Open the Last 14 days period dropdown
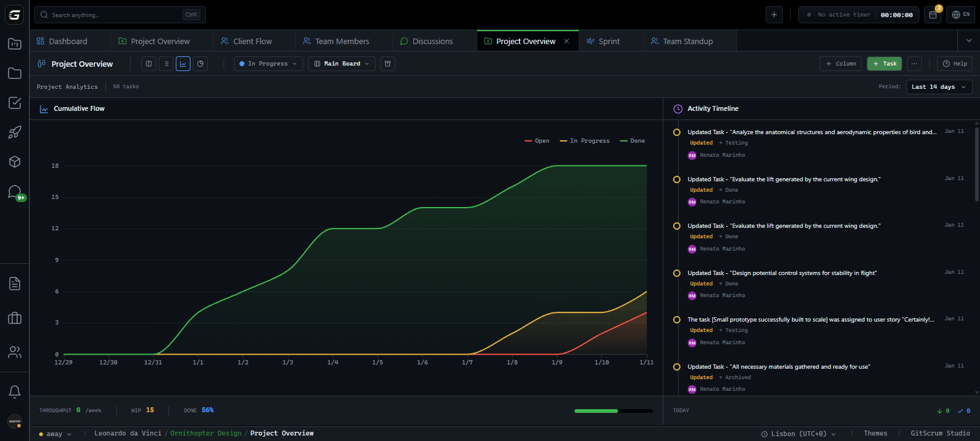980x441 pixels. click(x=938, y=87)
